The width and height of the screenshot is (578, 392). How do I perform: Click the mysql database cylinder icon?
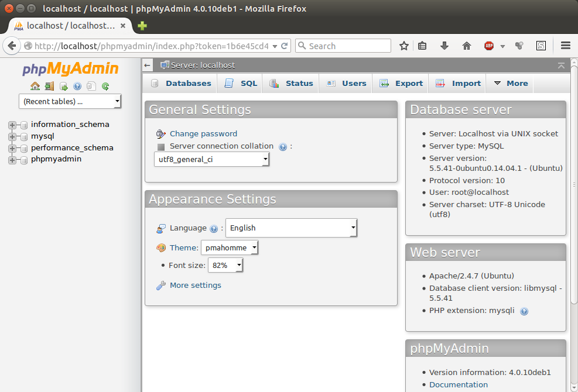24,137
